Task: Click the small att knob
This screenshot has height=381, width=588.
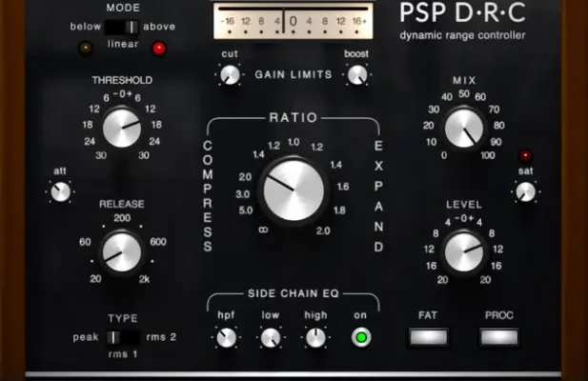Action: click(x=61, y=192)
